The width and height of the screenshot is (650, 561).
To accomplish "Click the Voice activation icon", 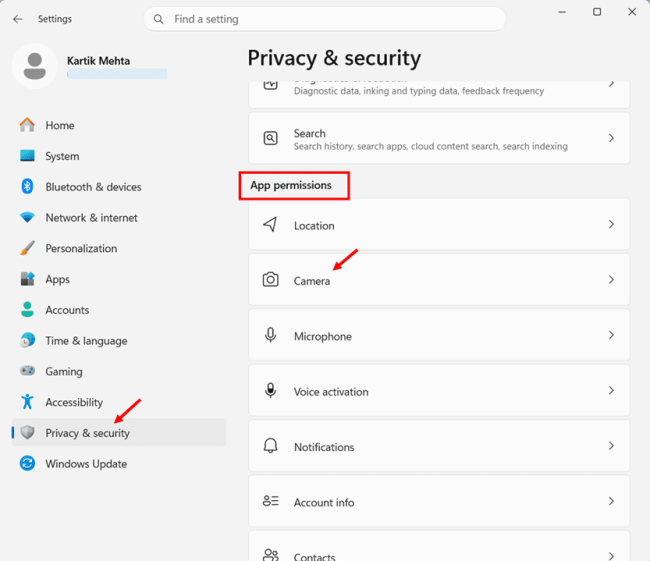I will tap(270, 391).
